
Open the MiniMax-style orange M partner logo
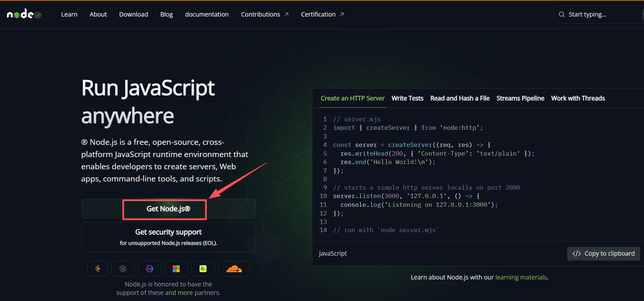point(97,269)
